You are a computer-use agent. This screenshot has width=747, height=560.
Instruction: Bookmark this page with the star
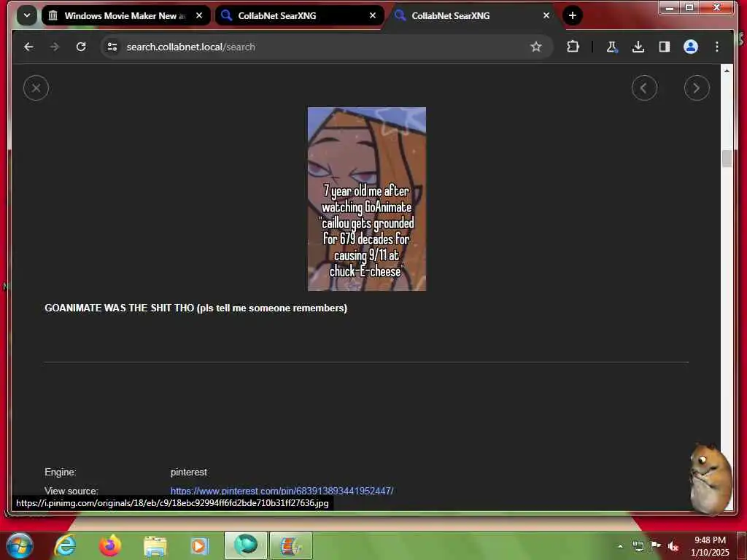pyautogui.click(x=536, y=47)
